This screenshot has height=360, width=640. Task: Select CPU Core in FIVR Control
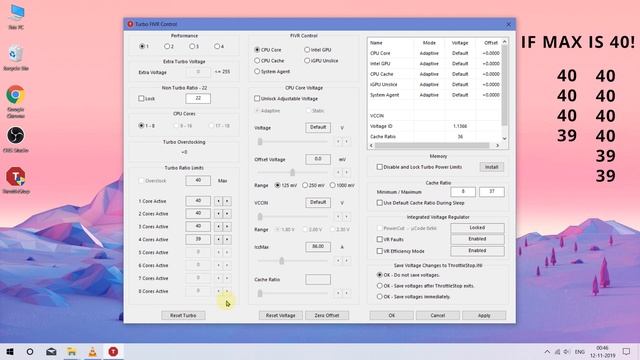(257, 49)
